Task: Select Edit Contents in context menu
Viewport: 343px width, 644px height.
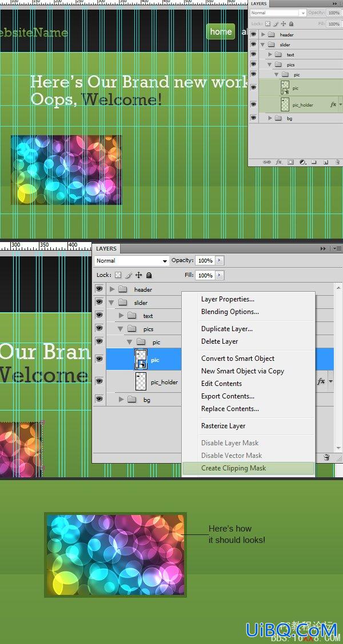Action: 221,384
